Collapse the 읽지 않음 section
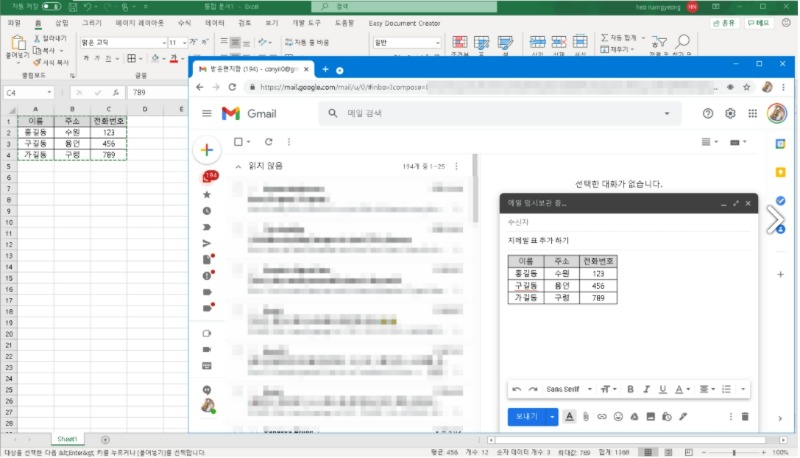Image resolution: width=800 pixels, height=458 pixels. pos(237,166)
